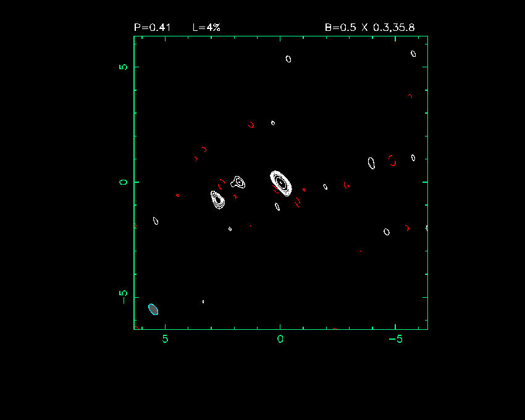Click the L=4% label
This screenshot has height=420, width=525.
pyautogui.click(x=206, y=27)
